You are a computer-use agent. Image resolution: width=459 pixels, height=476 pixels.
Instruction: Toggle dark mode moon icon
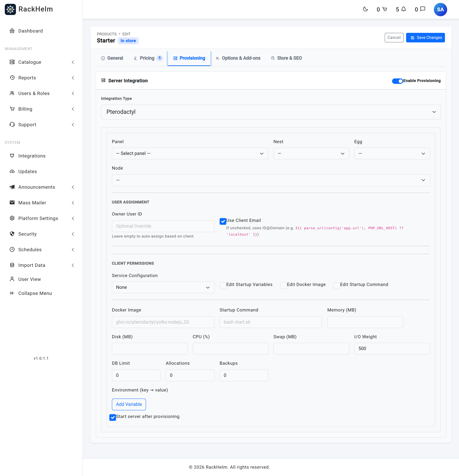[x=365, y=9]
